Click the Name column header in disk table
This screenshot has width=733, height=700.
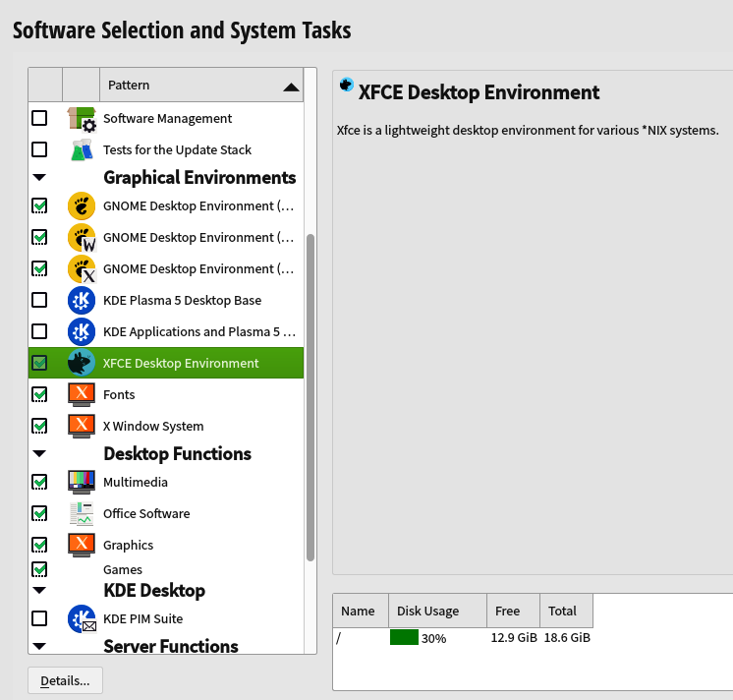pyautogui.click(x=361, y=611)
